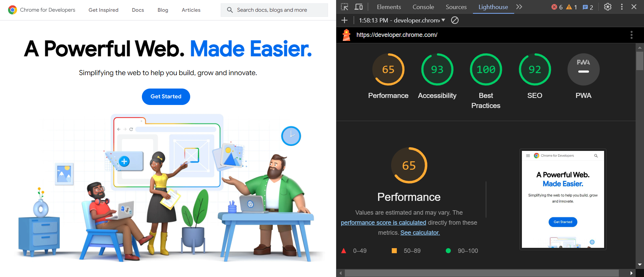Image resolution: width=644 pixels, height=277 pixels.
Task: Click the final screenshot thumbnail in the report
Action: [563, 199]
